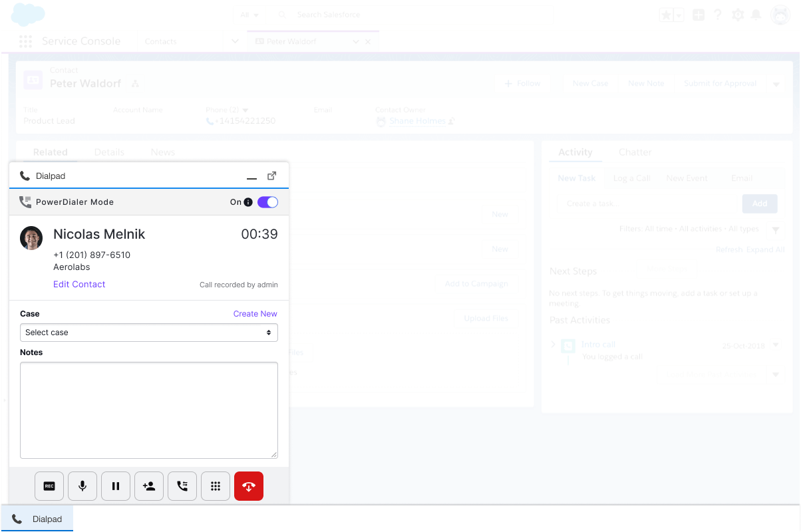The image size is (801, 532).
Task: Transfer the call with the phone-list icon
Action: pos(182,486)
